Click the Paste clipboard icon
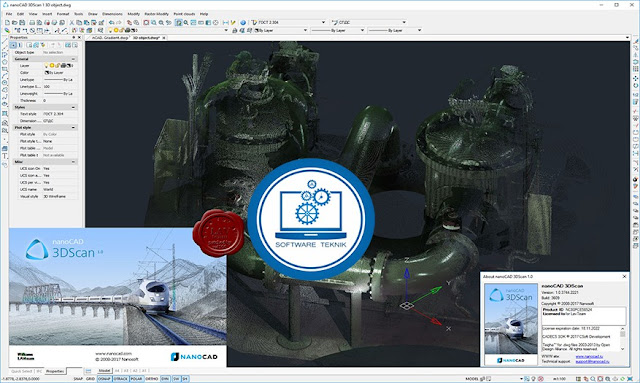 [87, 22]
